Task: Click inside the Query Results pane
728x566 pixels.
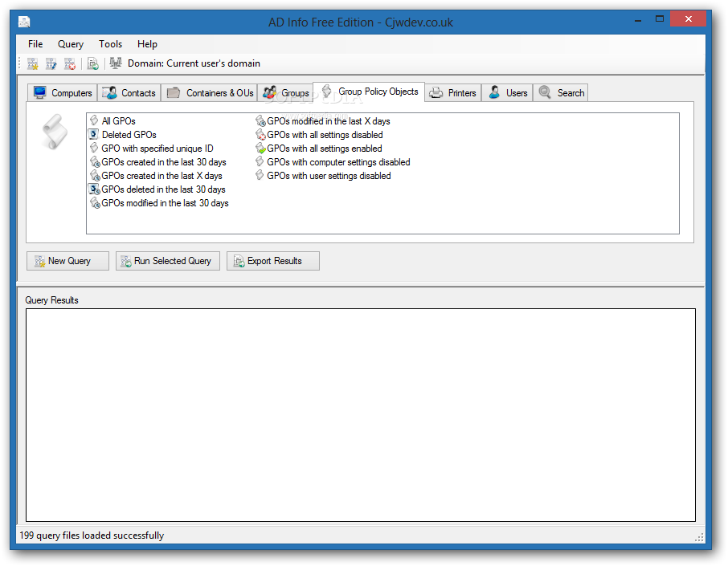Action: [361, 415]
